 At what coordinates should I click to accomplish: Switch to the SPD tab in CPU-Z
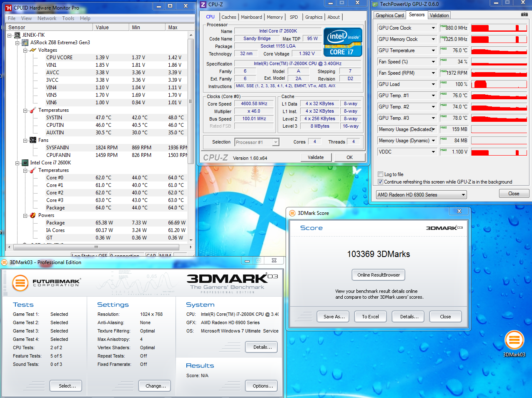coord(294,17)
